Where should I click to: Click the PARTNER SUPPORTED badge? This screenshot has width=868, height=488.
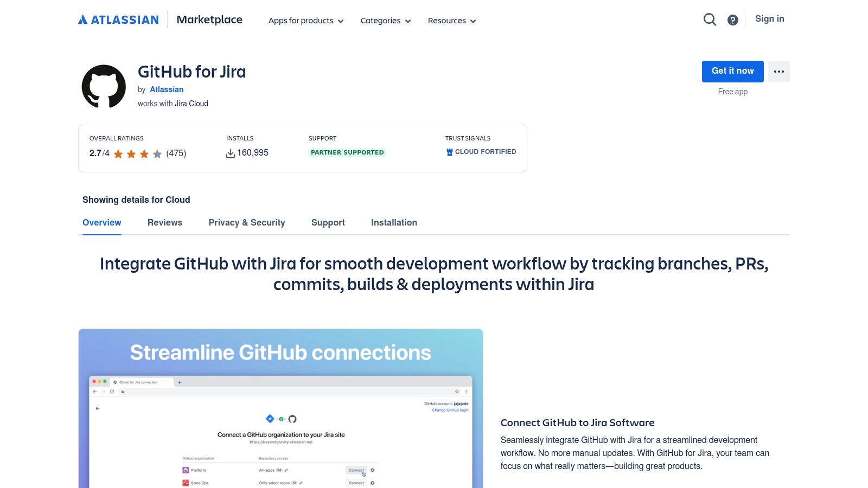pyautogui.click(x=347, y=152)
